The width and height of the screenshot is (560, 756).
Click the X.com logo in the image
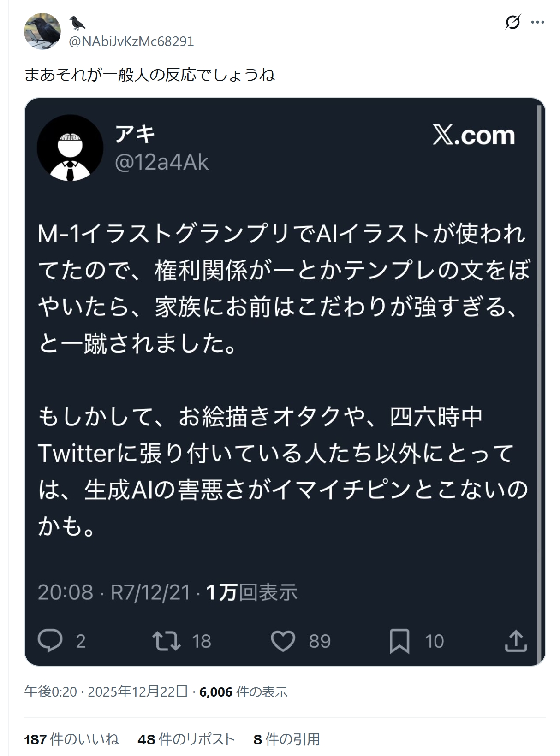coord(474,135)
